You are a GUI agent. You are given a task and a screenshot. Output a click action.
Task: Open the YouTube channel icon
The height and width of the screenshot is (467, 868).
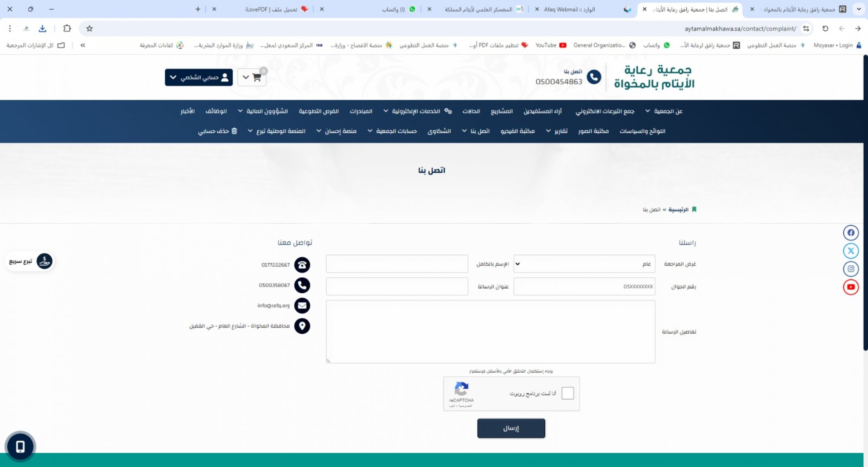850,287
